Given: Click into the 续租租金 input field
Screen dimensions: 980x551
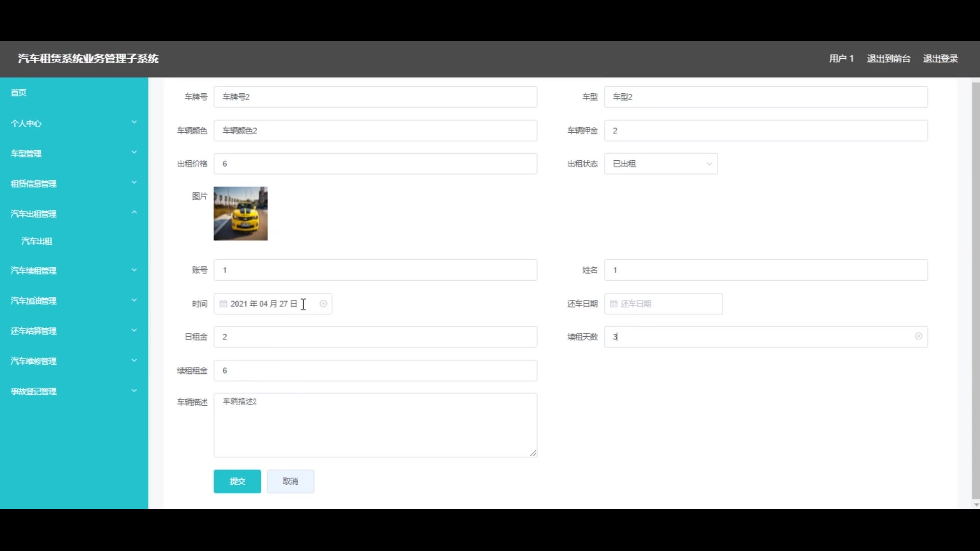Looking at the screenshot, I should point(375,370).
